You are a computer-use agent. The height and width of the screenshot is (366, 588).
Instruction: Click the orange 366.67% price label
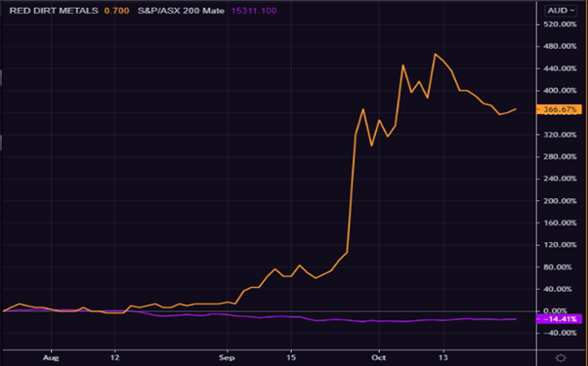[x=559, y=109]
